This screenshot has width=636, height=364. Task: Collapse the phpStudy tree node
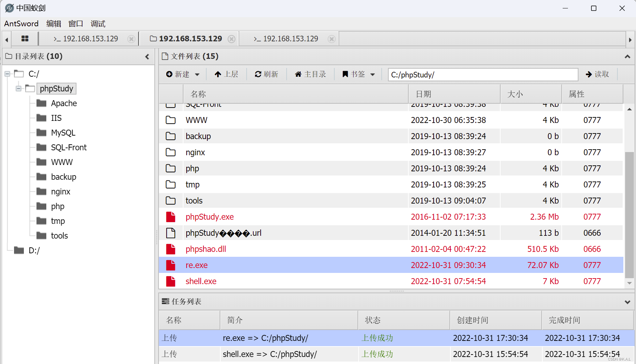pyautogui.click(x=18, y=88)
